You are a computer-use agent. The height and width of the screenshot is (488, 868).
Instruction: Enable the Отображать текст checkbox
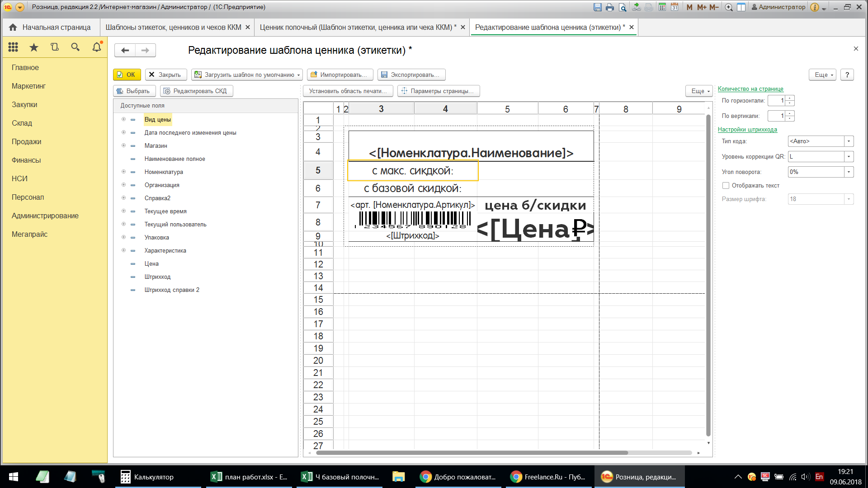tap(726, 186)
